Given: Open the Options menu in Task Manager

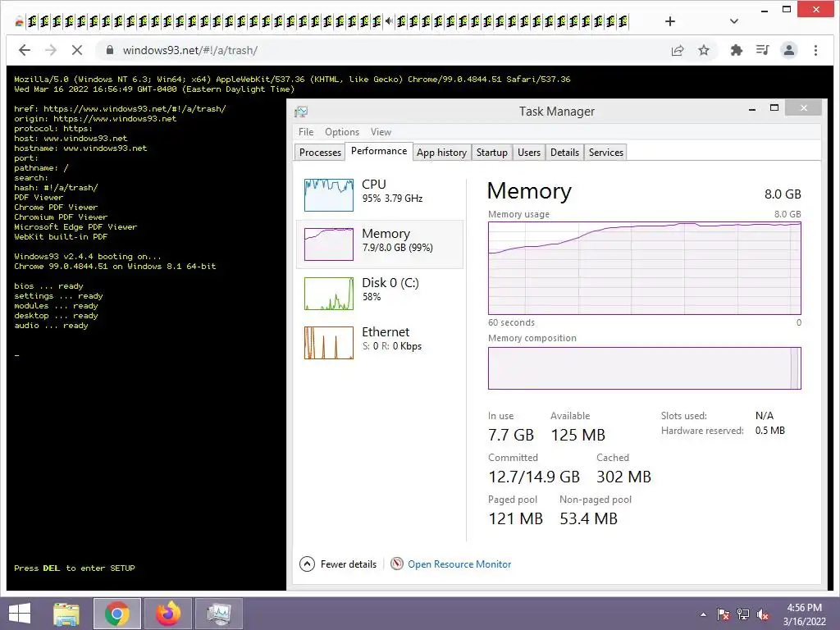Looking at the screenshot, I should click(342, 132).
